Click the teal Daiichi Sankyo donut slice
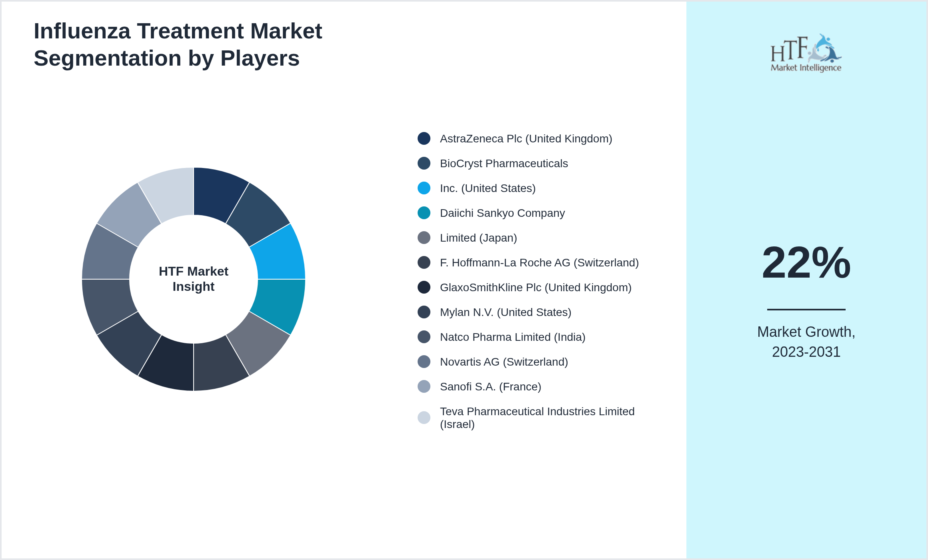This screenshot has width=928, height=560. click(280, 302)
